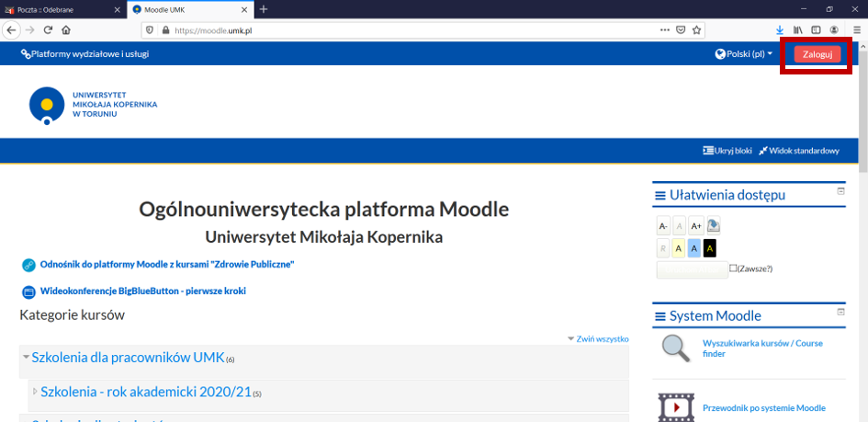The image size is (868, 422).
Task: Open Wyszukiwarka kursów / Course finder link
Action: tap(762, 348)
